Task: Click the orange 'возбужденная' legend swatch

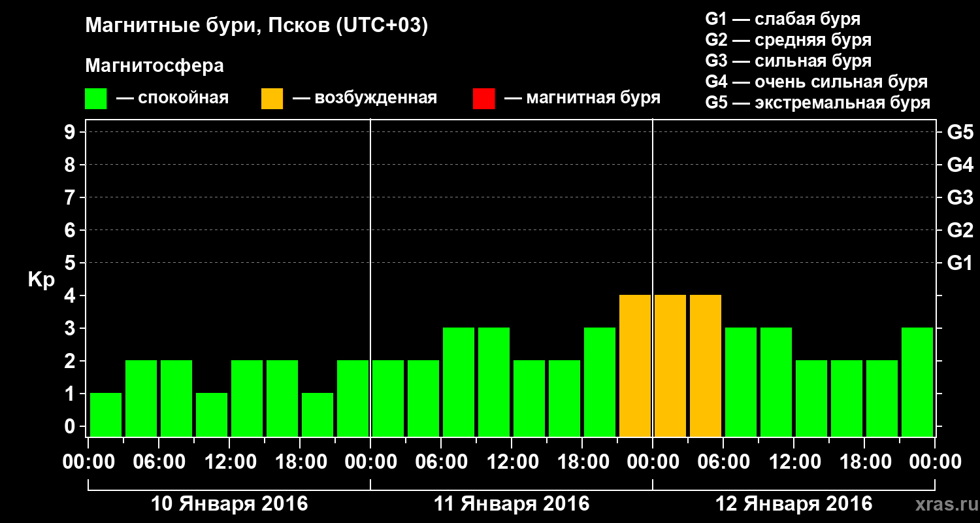Action: [x=272, y=99]
